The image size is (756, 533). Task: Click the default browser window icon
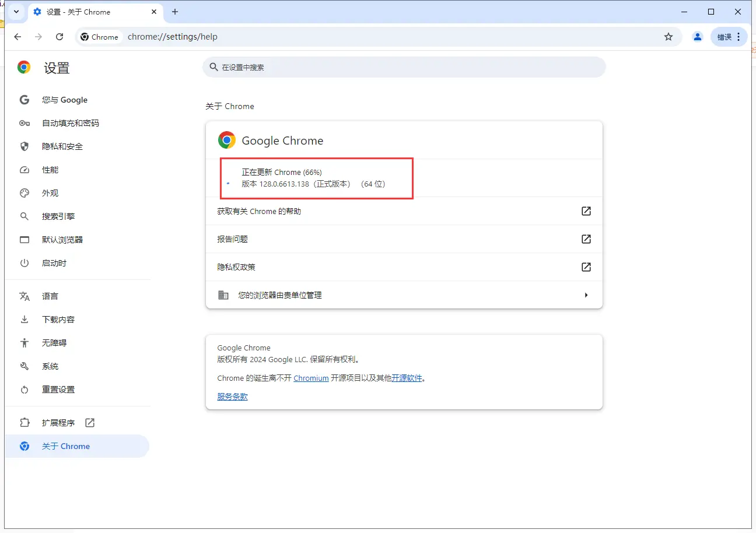(x=24, y=240)
